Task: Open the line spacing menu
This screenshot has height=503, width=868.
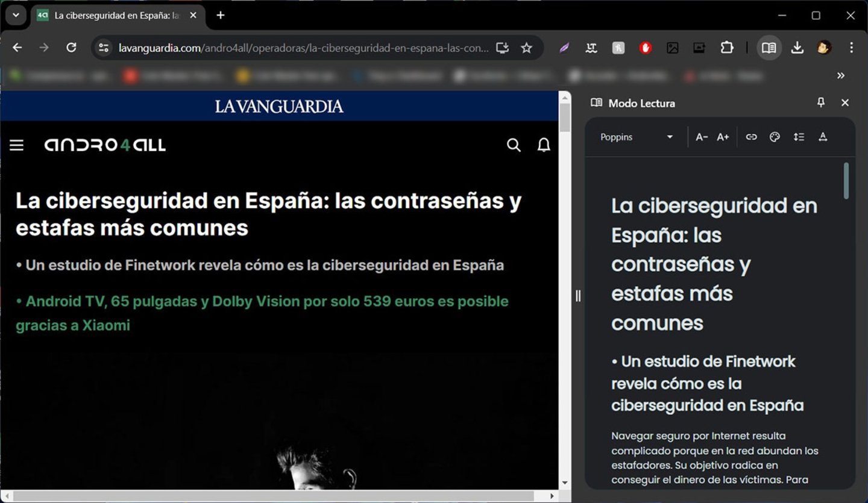Action: [799, 137]
